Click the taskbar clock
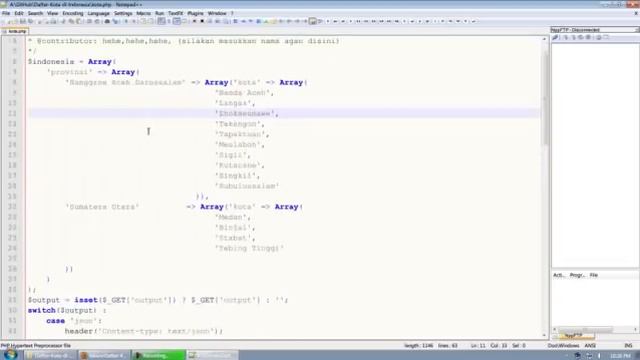 click(x=620, y=356)
